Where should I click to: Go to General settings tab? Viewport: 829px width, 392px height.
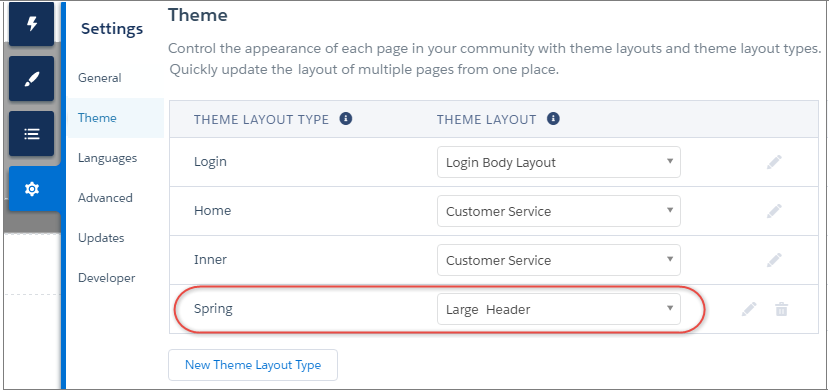tap(99, 78)
